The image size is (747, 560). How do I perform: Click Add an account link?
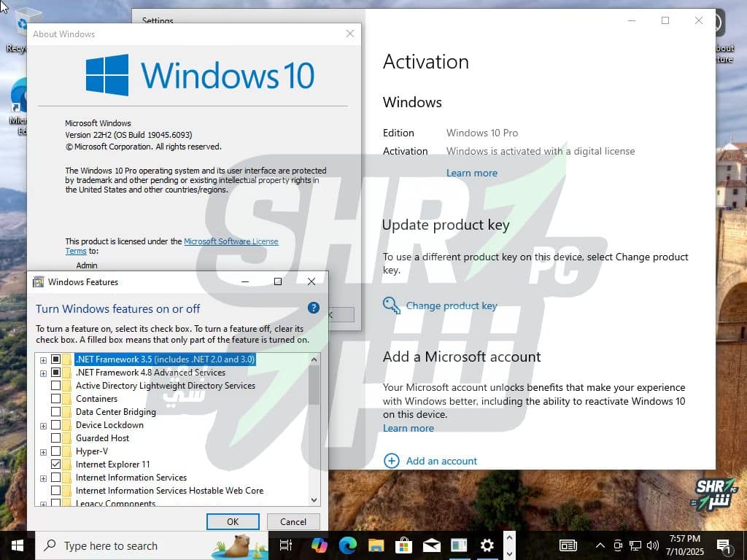coord(441,461)
